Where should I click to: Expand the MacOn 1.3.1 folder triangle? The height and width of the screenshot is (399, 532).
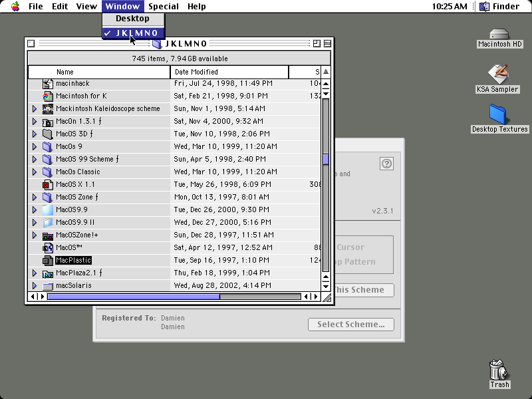point(35,122)
